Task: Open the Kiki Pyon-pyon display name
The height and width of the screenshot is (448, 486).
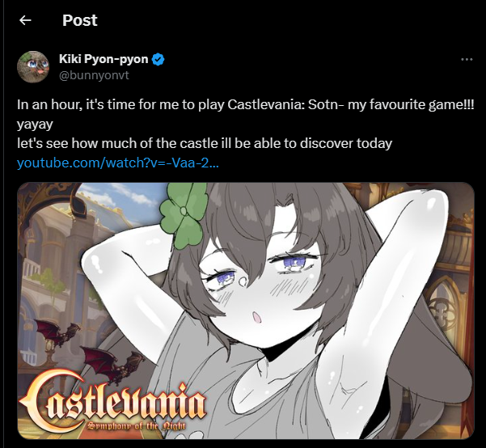Action: tap(104, 59)
